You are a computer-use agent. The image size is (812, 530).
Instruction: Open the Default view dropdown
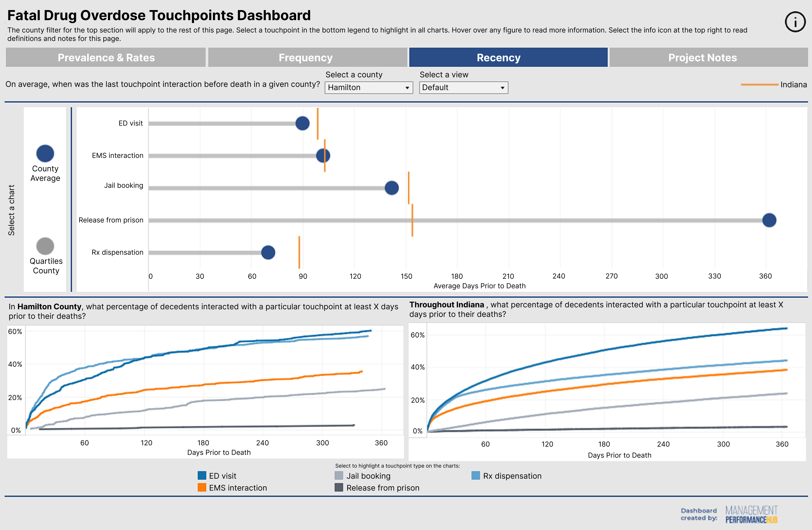pyautogui.click(x=463, y=88)
